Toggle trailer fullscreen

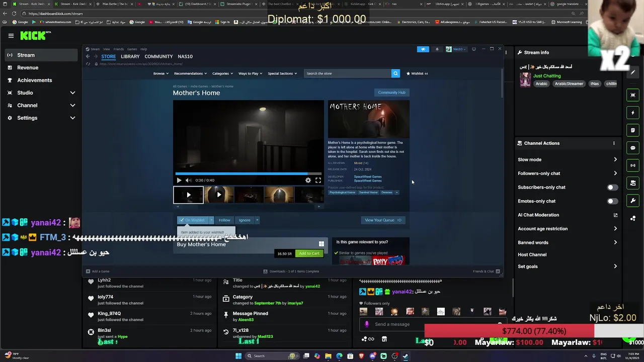click(318, 180)
